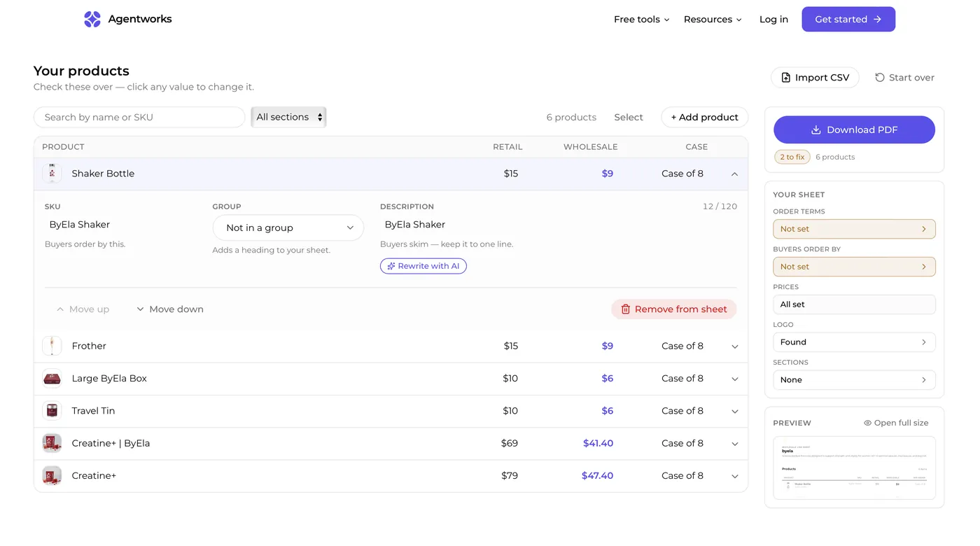
Task: Open Order Terms Not set setting
Action: [x=854, y=229]
